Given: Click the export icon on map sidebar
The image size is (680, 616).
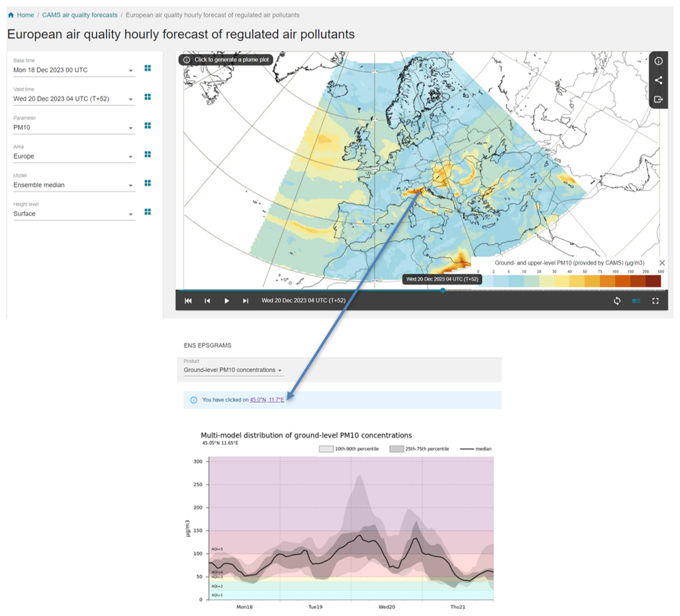Looking at the screenshot, I should click(x=658, y=99).
